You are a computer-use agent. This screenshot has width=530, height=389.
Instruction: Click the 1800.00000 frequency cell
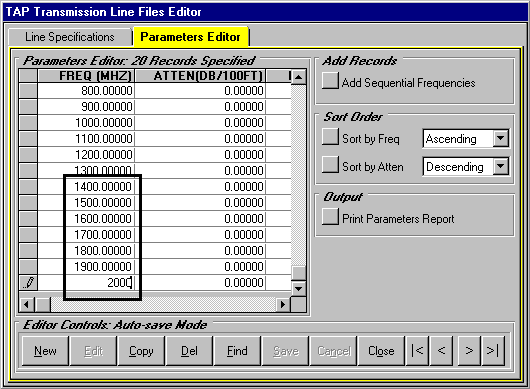pyautogui.click(x=86, y=250)
